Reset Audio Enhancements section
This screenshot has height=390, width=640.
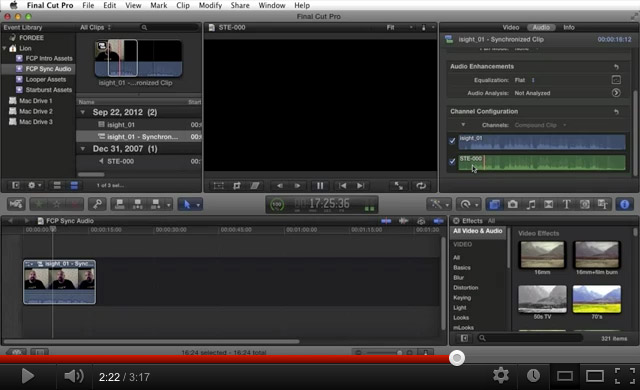click(x=616, y=66)
